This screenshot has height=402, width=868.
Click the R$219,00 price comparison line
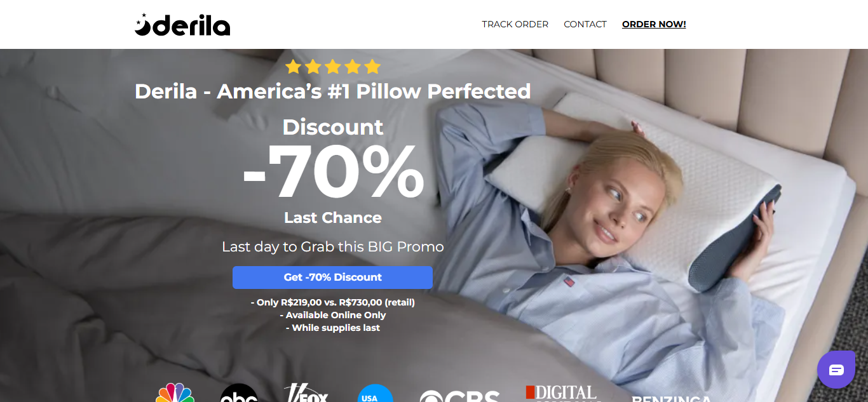click(333, 302)
